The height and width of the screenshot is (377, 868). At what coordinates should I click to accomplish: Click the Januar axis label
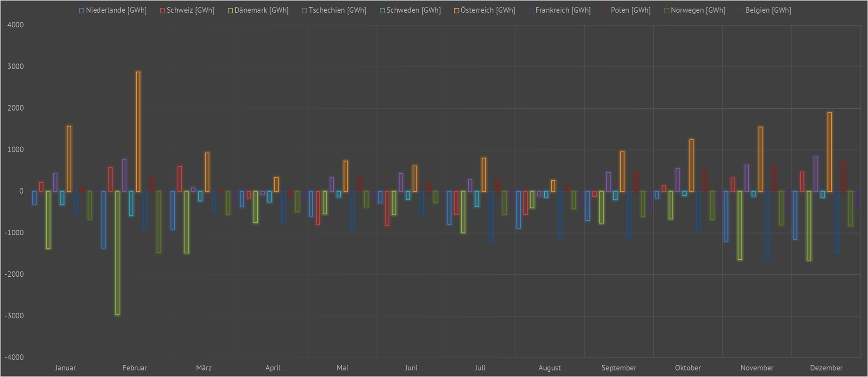click(66, 368)
